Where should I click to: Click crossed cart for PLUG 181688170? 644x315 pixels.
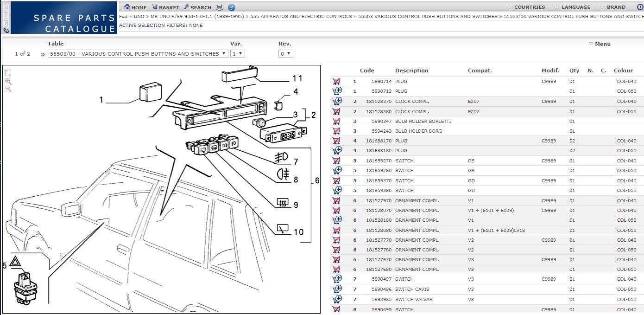pos(336,141)
